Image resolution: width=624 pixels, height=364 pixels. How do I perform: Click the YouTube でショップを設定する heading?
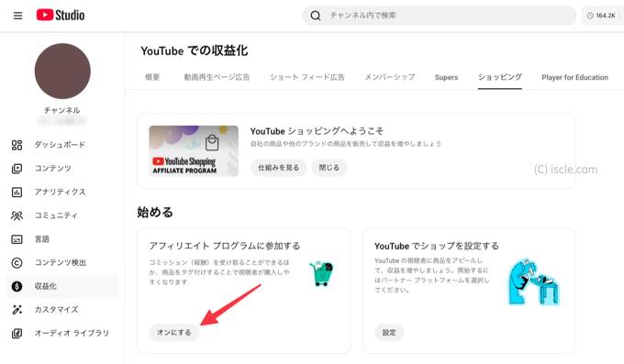[437, 246]
